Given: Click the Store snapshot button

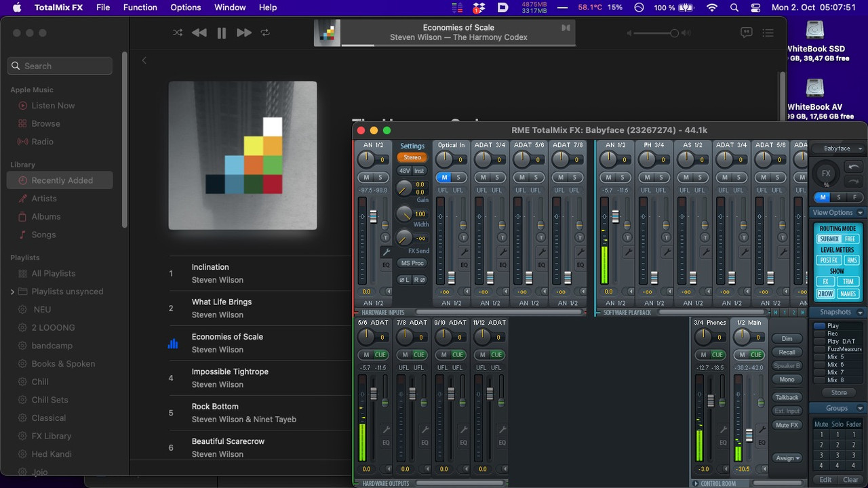Looking at the screenshot, I should pyautogui.click(x=839, y=392).
